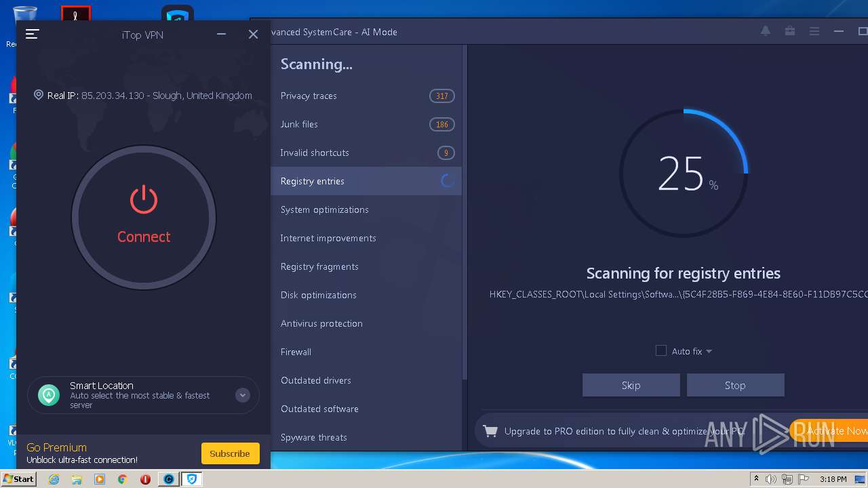
Task: Open the Adobe Acrobat desktop shortcut
Action: coord(76,14)
